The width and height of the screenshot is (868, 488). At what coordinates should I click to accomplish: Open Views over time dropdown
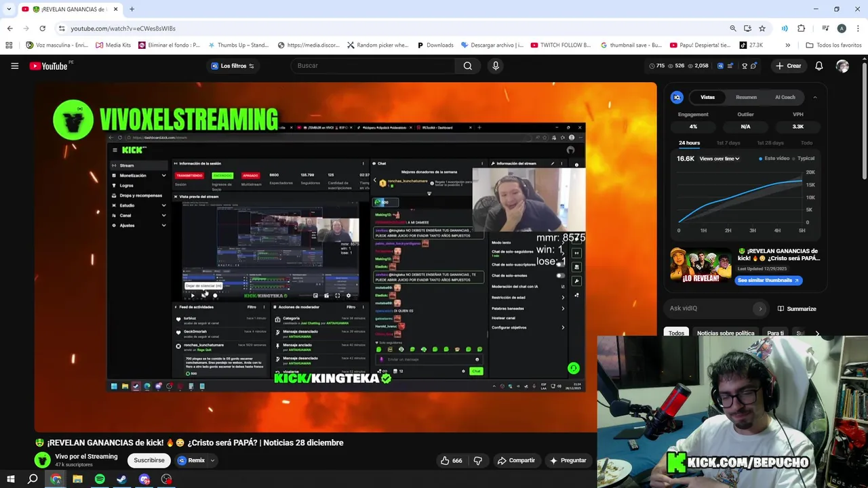(x=719, y=159)
